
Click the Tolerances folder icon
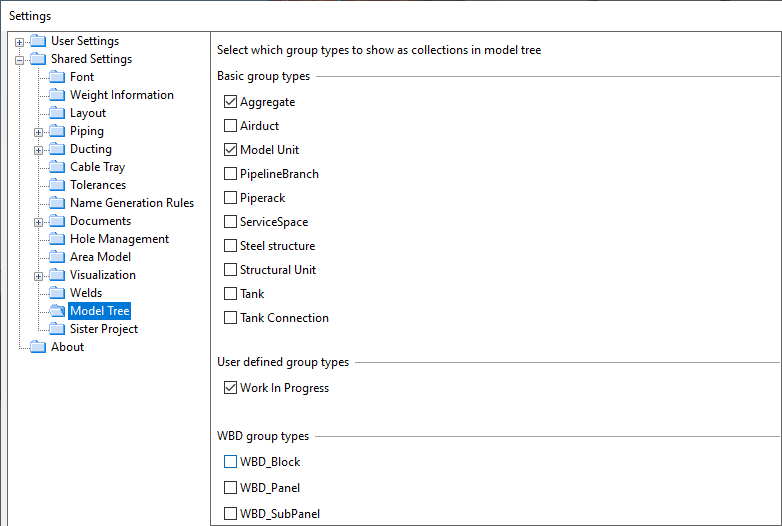(57, 185)
